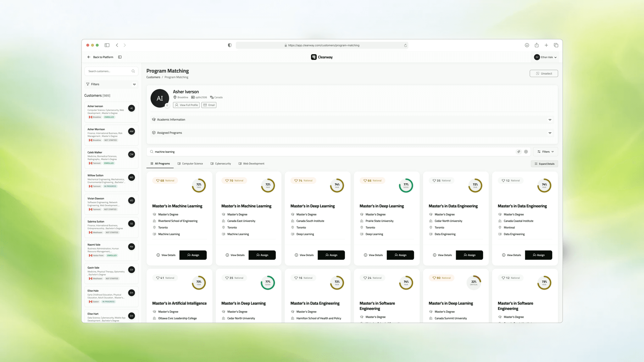This screenshot has height=362, width=644.
Task: Click the favorite star on Asher Iverson's avatar
Action: coord(167,106)
